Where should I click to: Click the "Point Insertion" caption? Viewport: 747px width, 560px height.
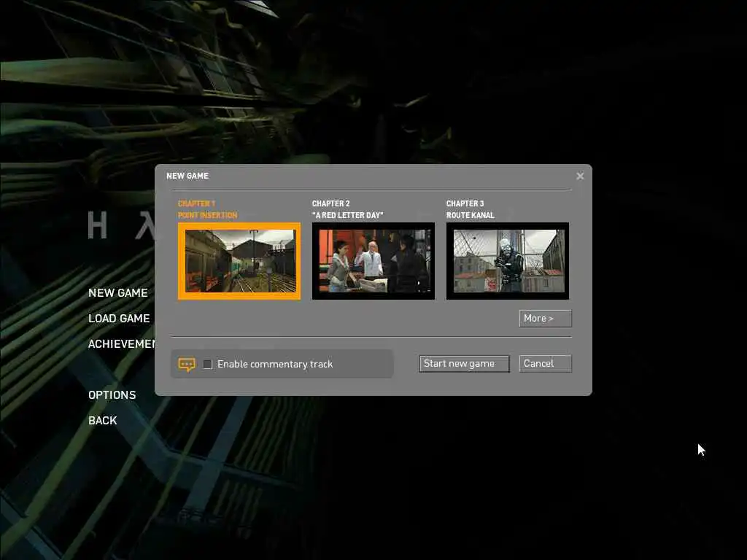[208, 215]
